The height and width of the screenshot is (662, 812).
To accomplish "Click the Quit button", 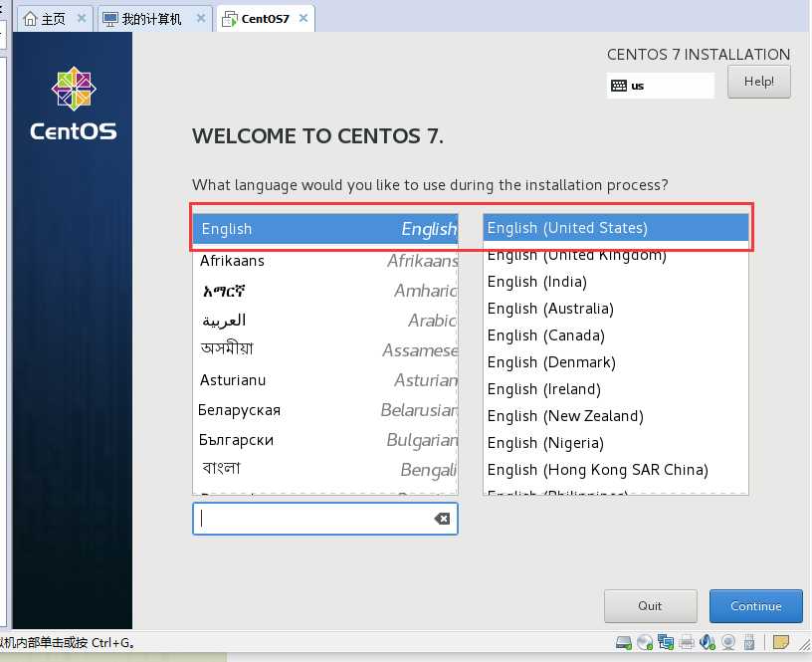I will (x=650, y=606).
